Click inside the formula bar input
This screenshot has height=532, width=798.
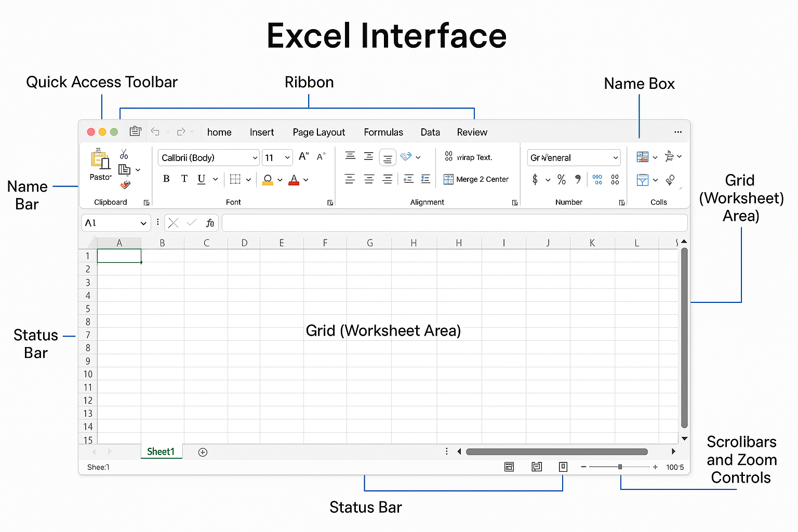[x=455, y=223]
